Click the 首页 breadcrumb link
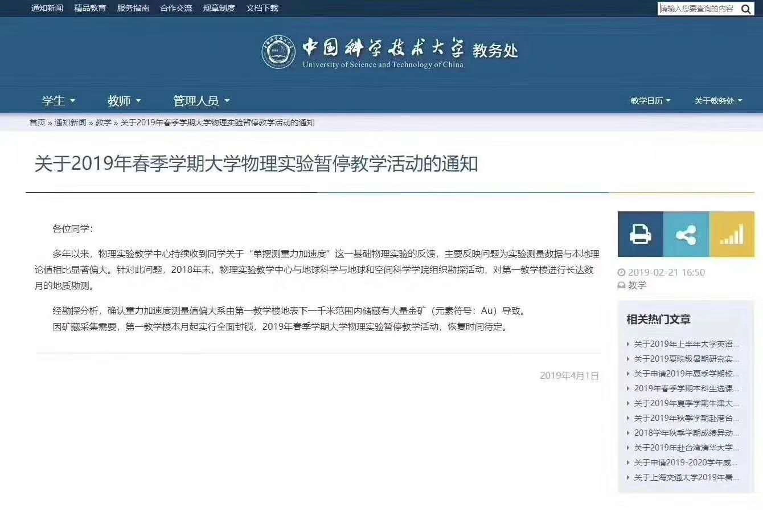This screenshot has width=763, height=532. click(x=36, y=122)
